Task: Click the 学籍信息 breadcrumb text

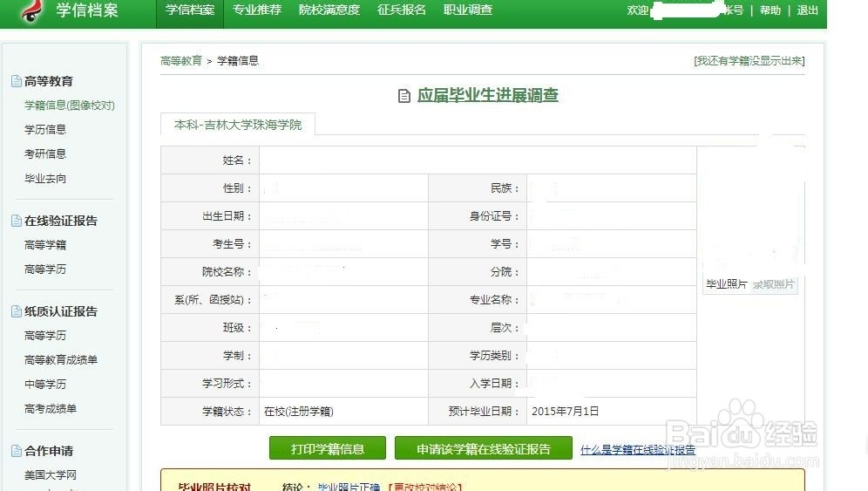Action: click(x=238, y=61)
